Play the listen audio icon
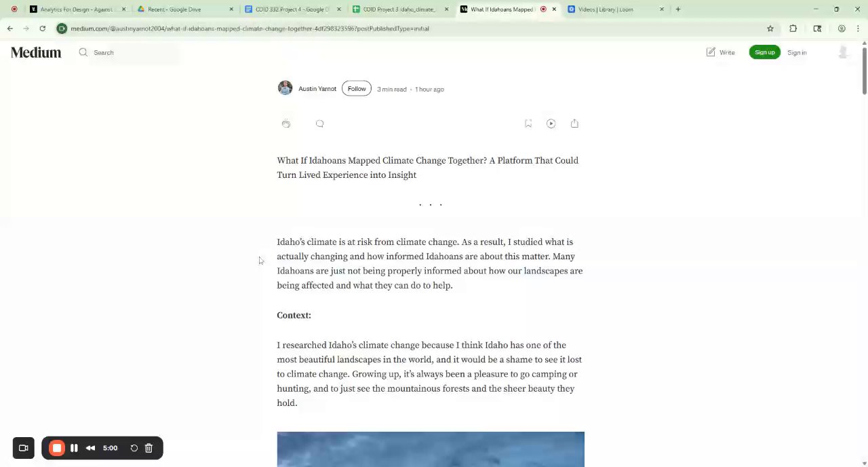This screenshot has height=467, width=868. (x=551, y=124)
